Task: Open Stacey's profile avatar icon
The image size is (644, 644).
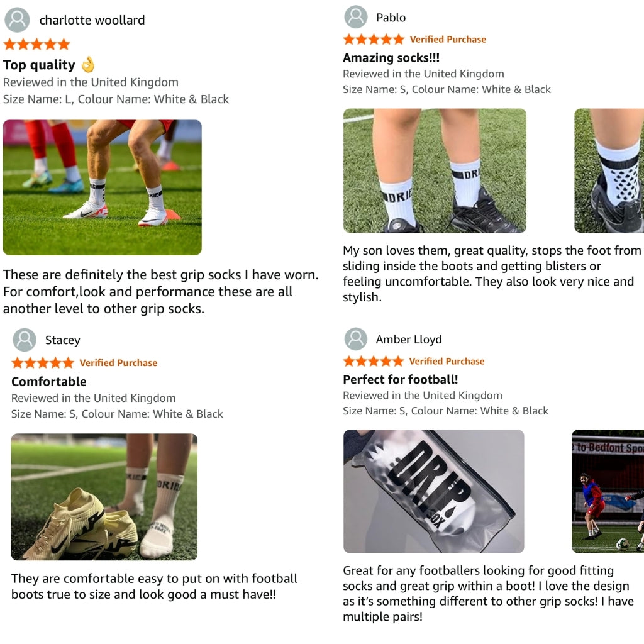Action: point(25,340)
